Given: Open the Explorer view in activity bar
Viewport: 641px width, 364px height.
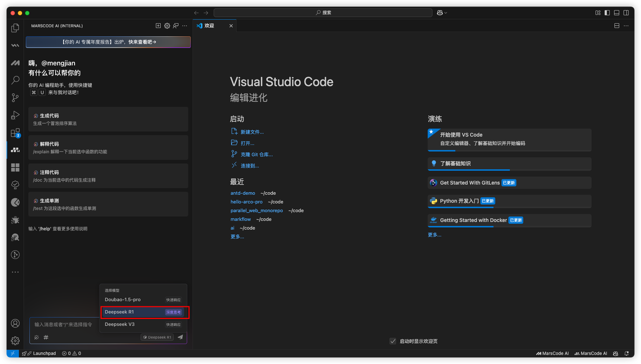Looking at the screenshot, I should (15, 29).
